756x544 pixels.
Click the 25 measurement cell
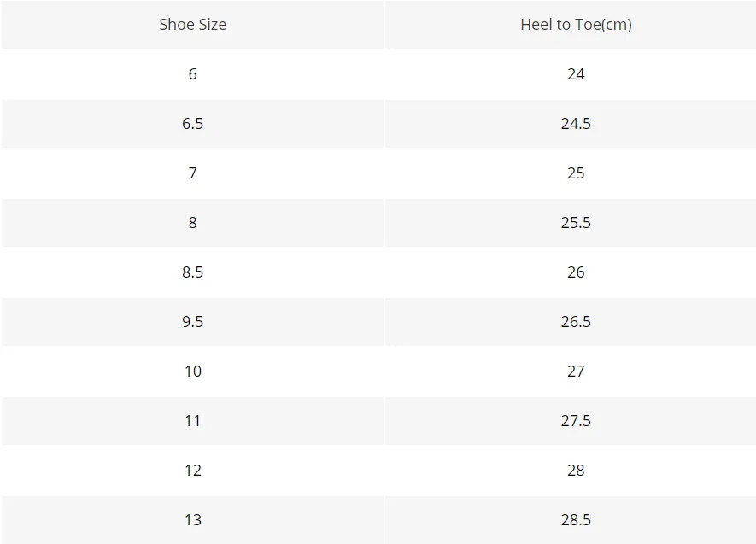(x=576, y=173)
